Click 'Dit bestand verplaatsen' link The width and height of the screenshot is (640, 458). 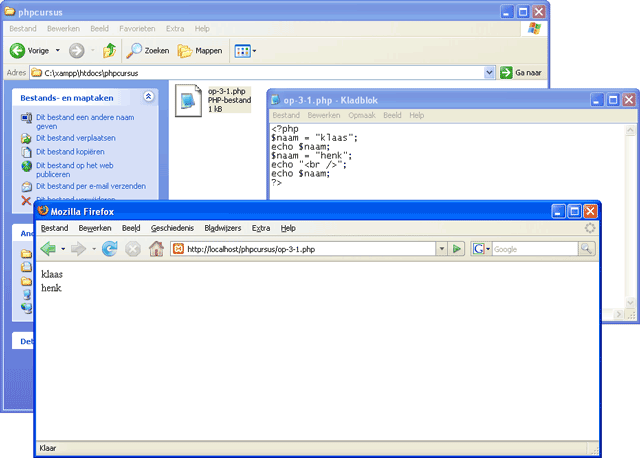(x=76, y=138)
